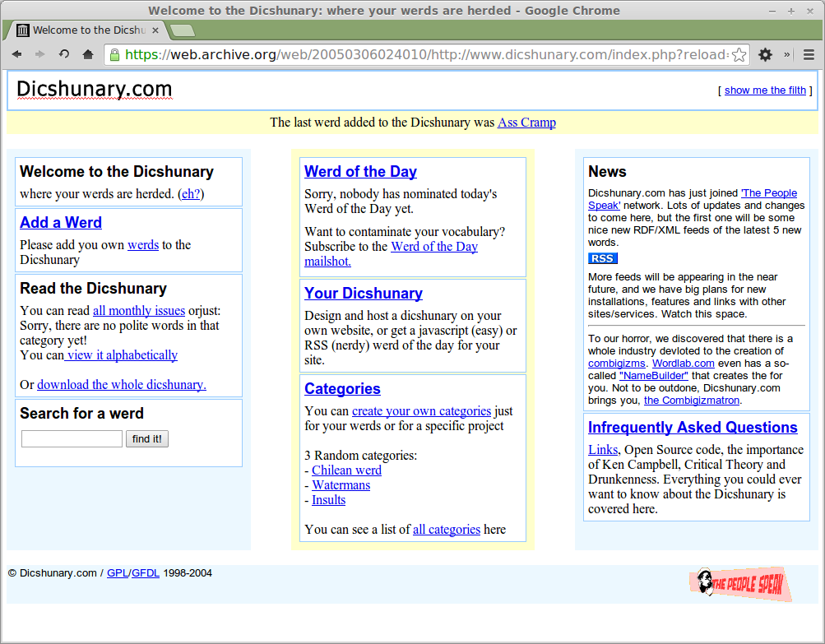Select the Welcome to the Dicshunary tab

coord(87,30)
